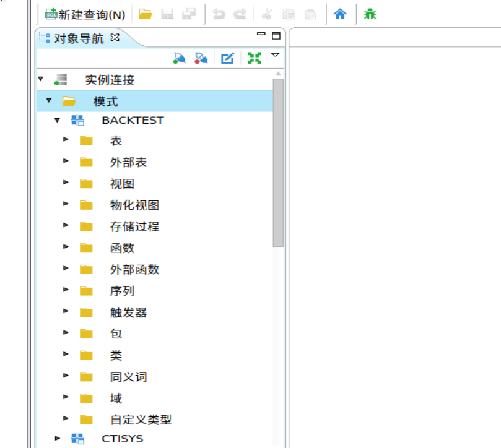The width and height of the screenshot is (501, 448).
Task: Click the Home toolbar icon
Action: [x=340, y=14]
